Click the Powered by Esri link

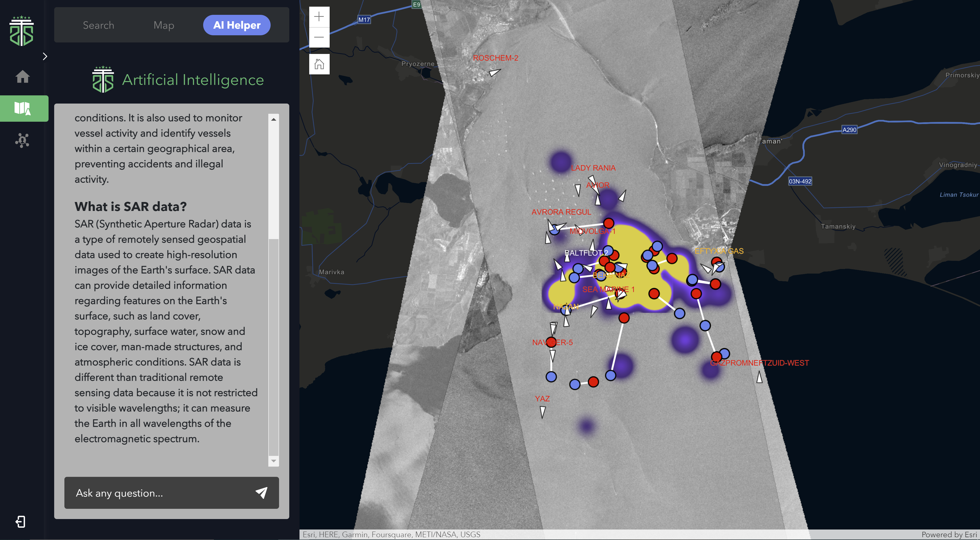click(949, 535)
